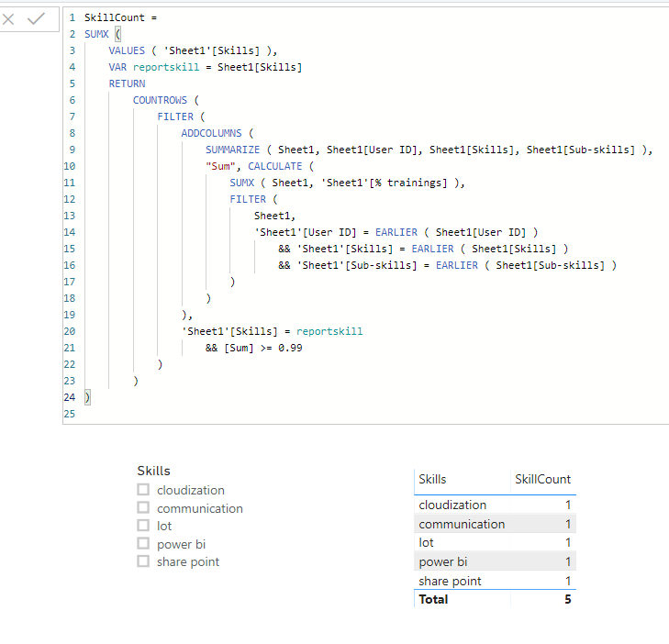Click line number 13 in the editor gutter
Screen dimensions: 669x644
pos(70,216)
